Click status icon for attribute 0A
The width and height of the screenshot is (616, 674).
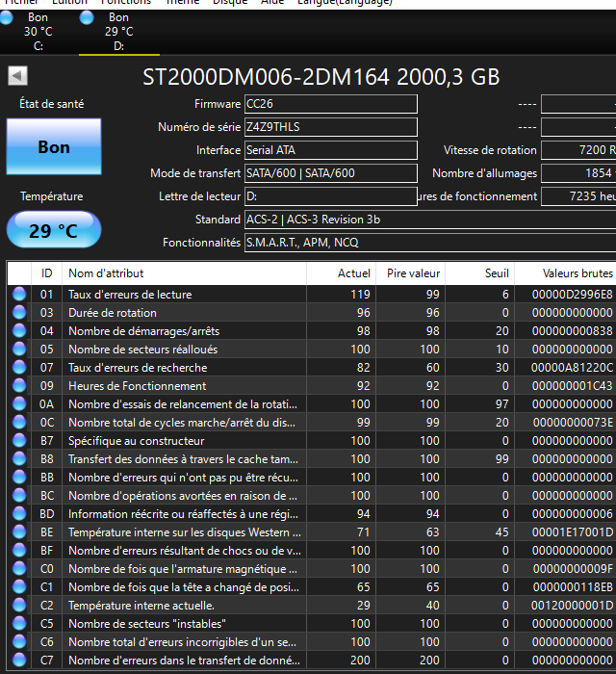tap(19, 403)
